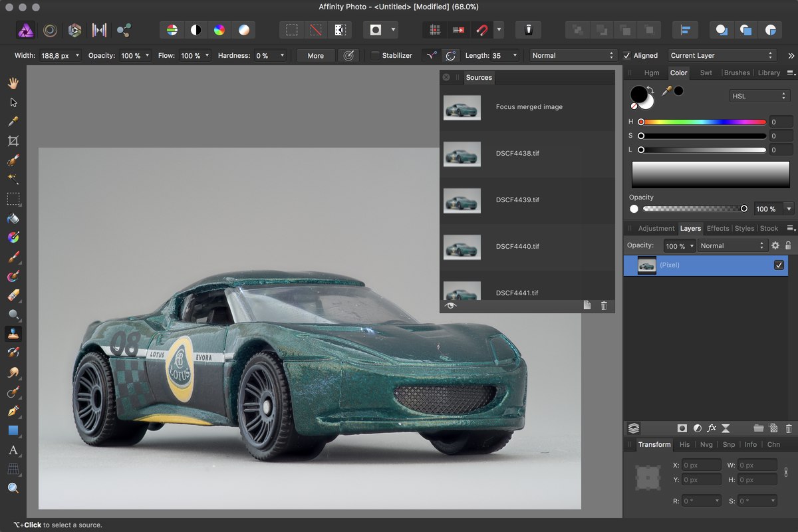Choose the Selection Brush tool
The height and width of the screenshot is (532, 798).
13,160
